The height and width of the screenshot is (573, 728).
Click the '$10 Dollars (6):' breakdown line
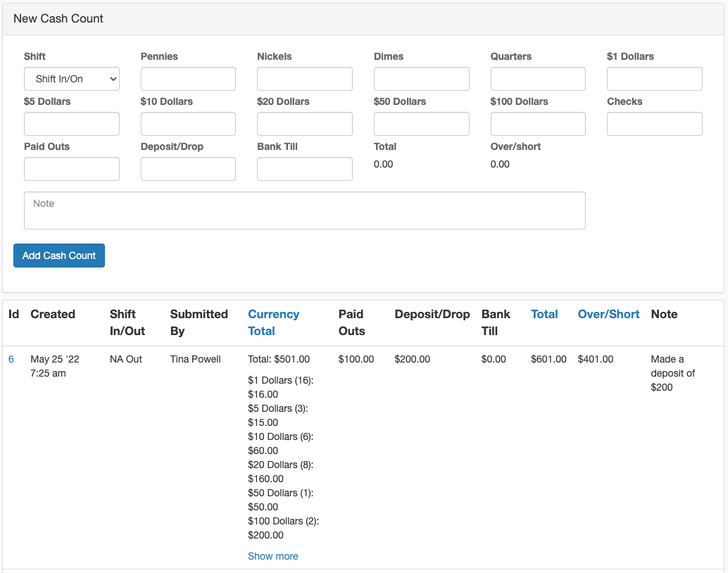coord(280,436)
